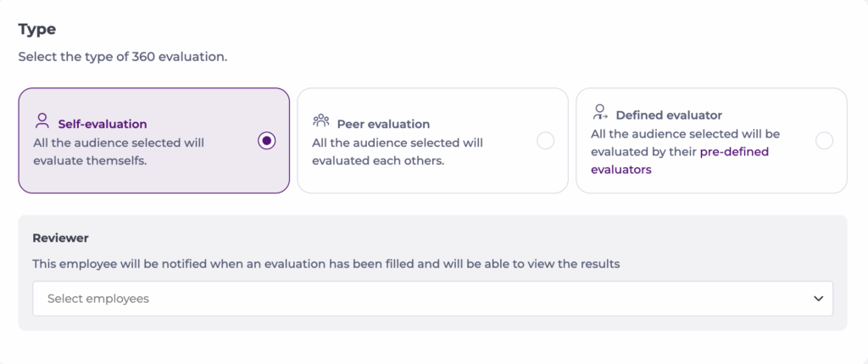Select the Self-evaluation radio button

pyautogui.click(x=267, y=141)
